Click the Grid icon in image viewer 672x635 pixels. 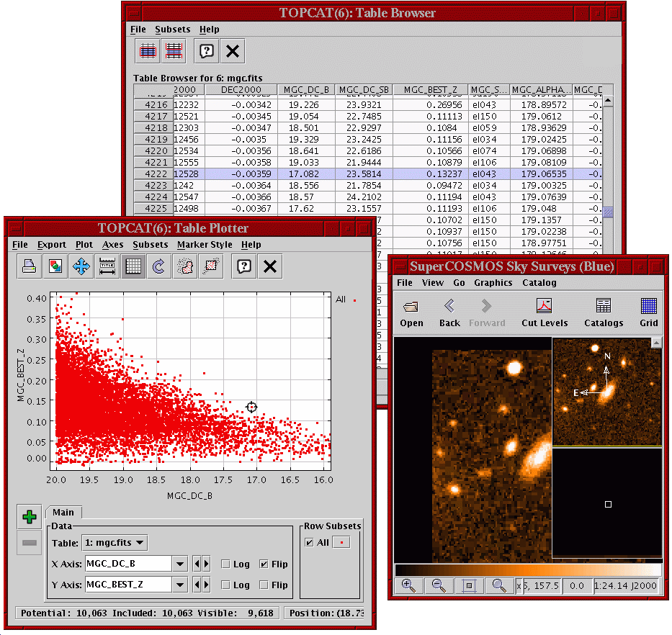pyautogui.click(x=648, y=313)
